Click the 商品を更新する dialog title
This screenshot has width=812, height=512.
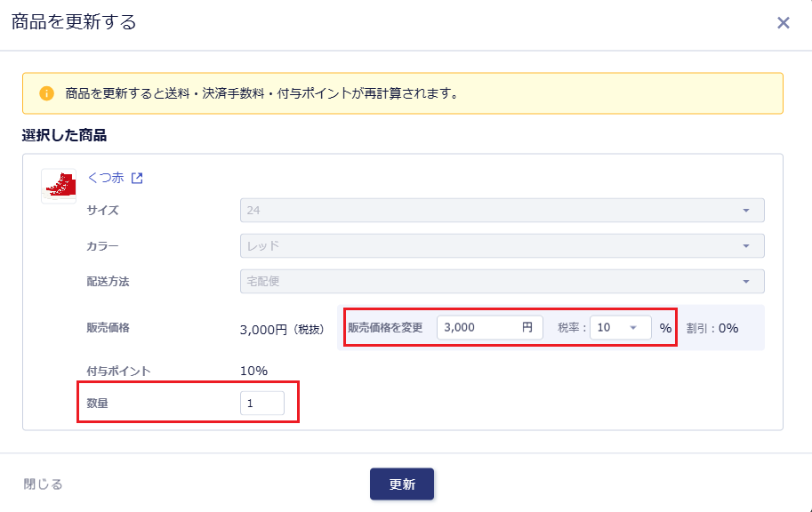[74, 23]
